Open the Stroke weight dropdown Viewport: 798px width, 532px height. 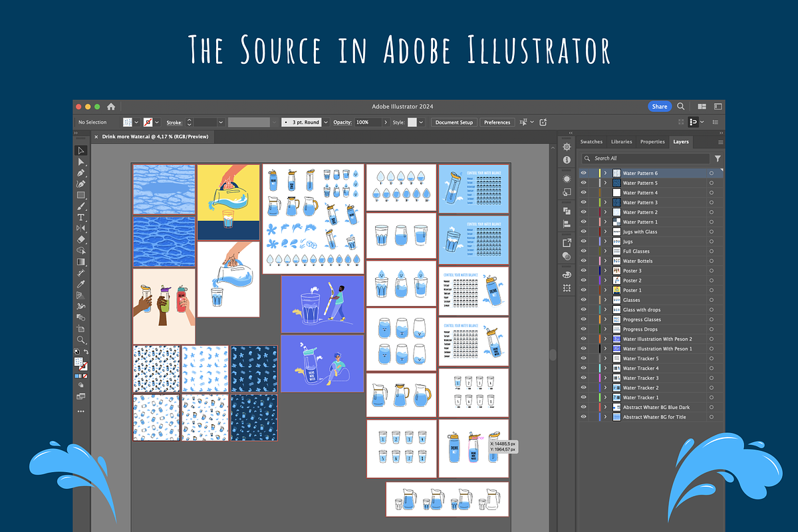pos(219,122)
